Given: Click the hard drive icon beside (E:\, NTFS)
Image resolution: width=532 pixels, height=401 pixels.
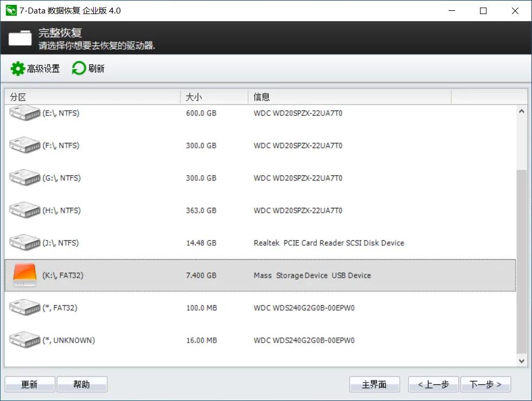Looking at the screenshot, I should pyautogui.click(x=25, y=113).
